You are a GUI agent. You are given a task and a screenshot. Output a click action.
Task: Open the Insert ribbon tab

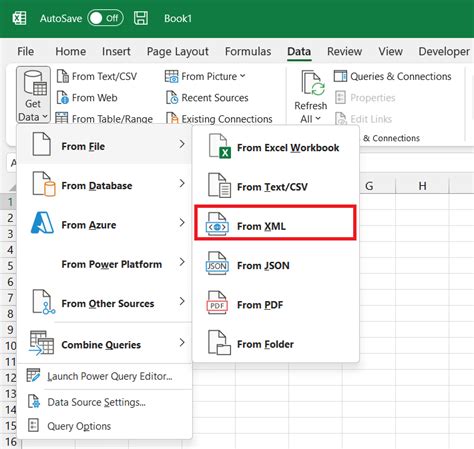click(116, 51)
